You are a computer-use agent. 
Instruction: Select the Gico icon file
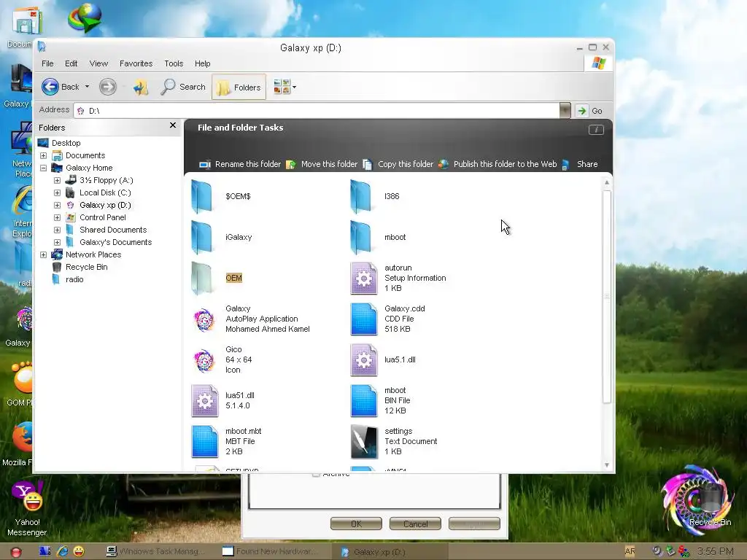click(204, 360)
